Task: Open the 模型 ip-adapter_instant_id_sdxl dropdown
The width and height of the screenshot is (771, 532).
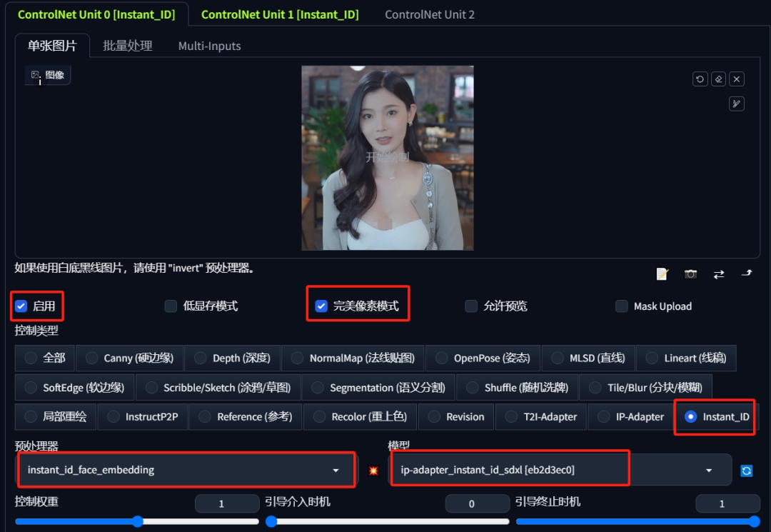Action: tap(560, 470)
